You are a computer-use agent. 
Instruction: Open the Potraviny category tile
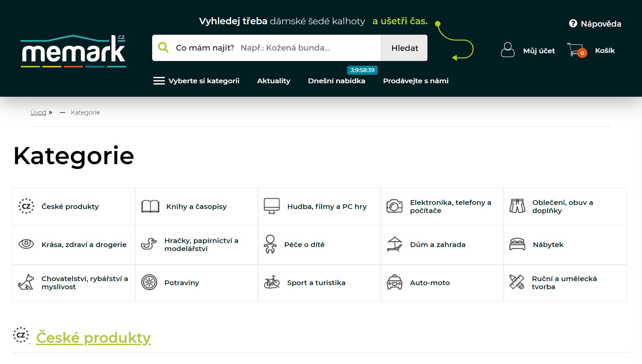196,283
